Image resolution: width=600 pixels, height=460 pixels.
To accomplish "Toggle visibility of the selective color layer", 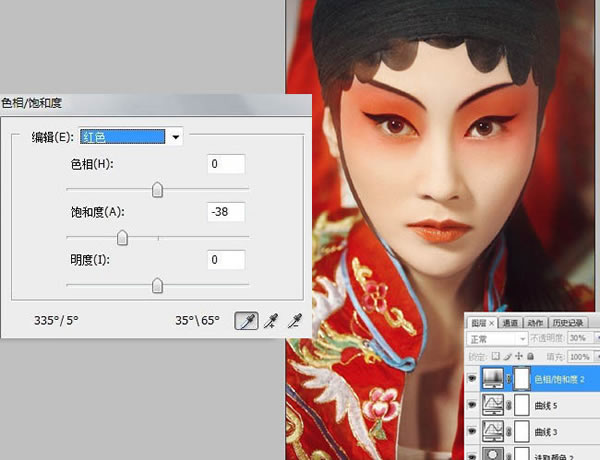I will tap(472, 456).
